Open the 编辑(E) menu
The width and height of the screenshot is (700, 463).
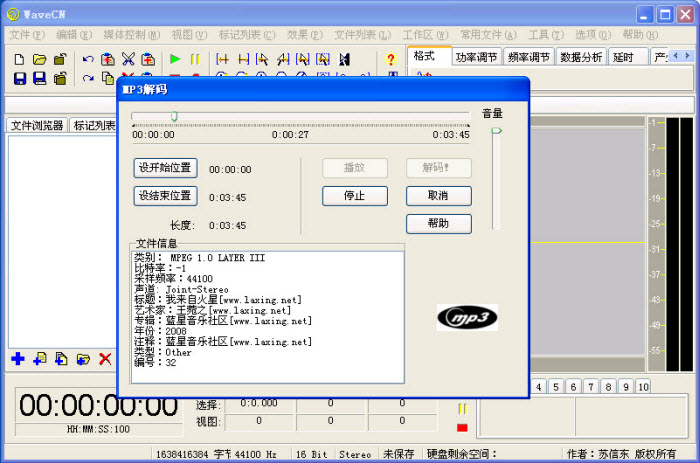74,35
